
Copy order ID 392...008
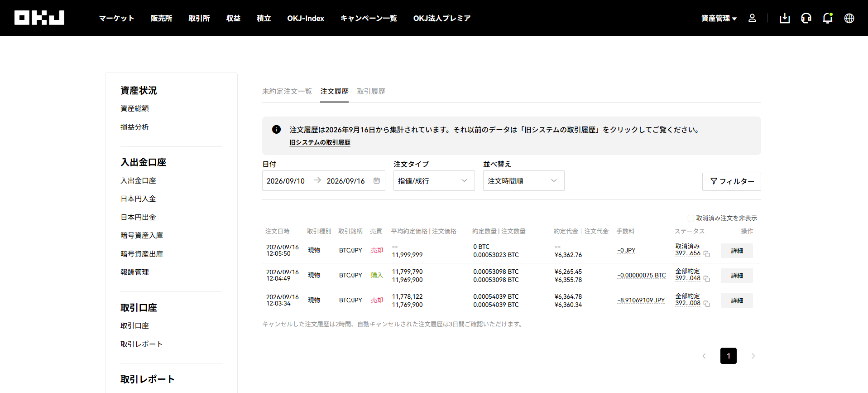tap(707, 304)
